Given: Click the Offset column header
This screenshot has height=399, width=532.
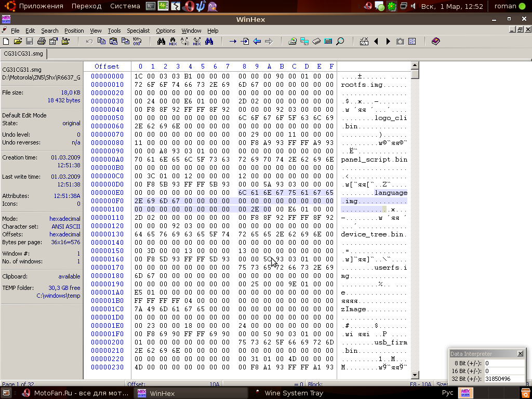Looking at the screenshot, I should [107, 66].
